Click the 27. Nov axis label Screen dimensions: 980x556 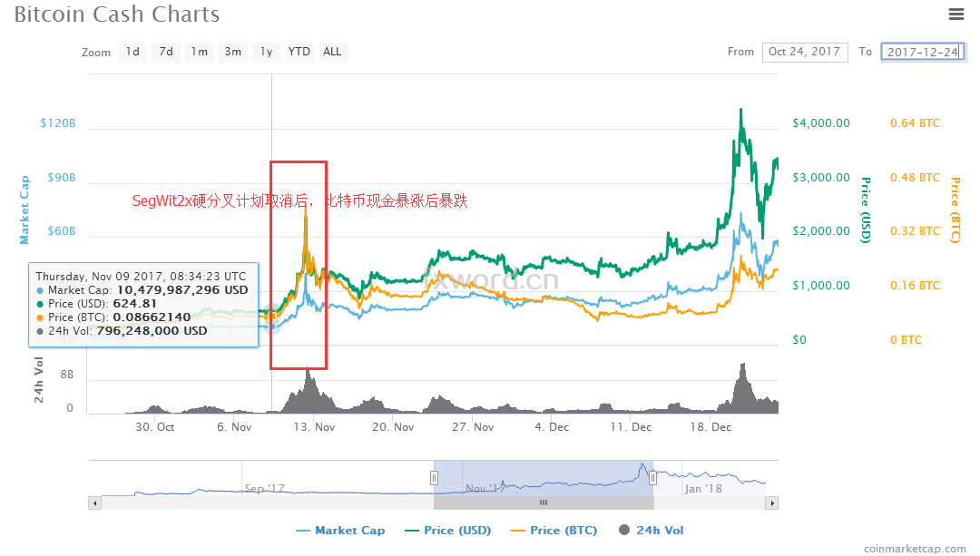[x=473, y=427]
